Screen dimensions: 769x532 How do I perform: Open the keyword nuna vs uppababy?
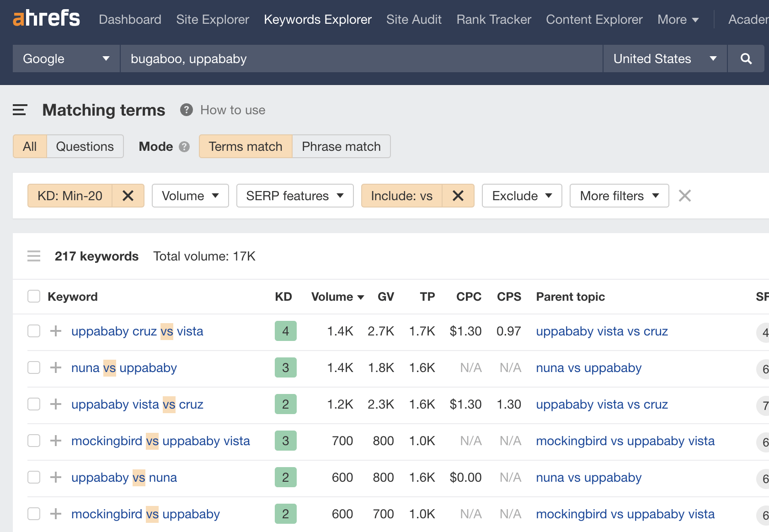[x=124, y=367]
